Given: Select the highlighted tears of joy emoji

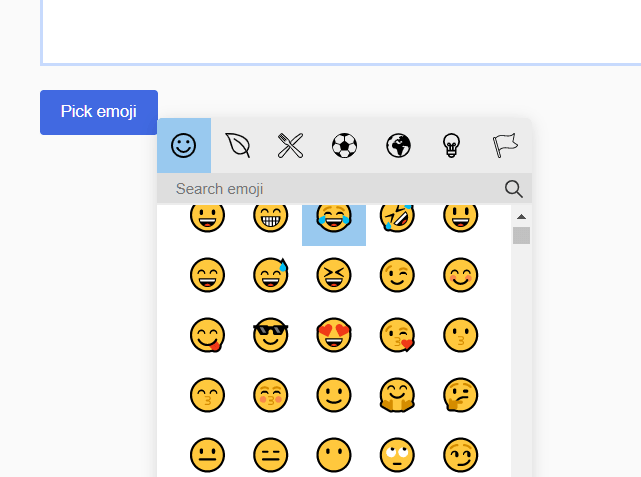Looking at the screenshot, I should click(x=334, y=224).
